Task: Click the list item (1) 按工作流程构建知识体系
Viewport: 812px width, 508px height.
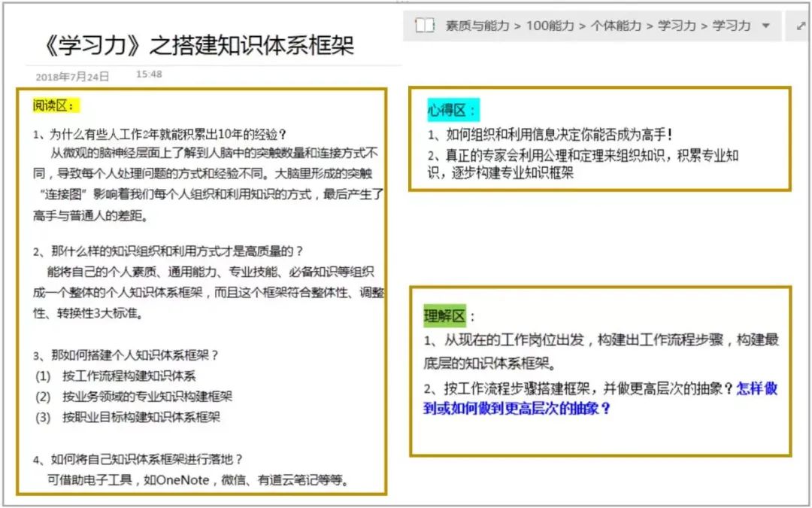Action: (116, 376)
